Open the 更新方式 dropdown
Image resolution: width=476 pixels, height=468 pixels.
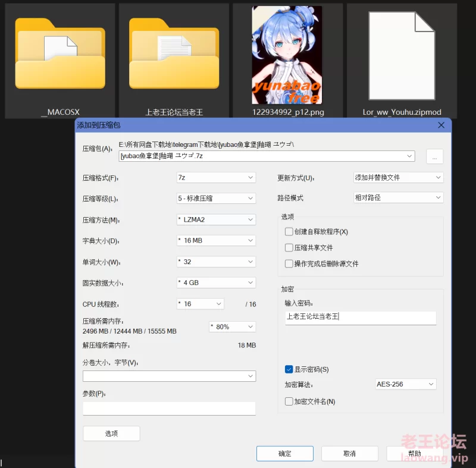398,177
